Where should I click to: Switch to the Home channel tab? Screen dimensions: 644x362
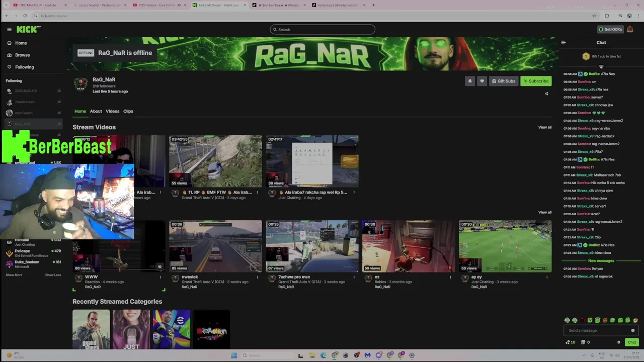pos(80,111)
